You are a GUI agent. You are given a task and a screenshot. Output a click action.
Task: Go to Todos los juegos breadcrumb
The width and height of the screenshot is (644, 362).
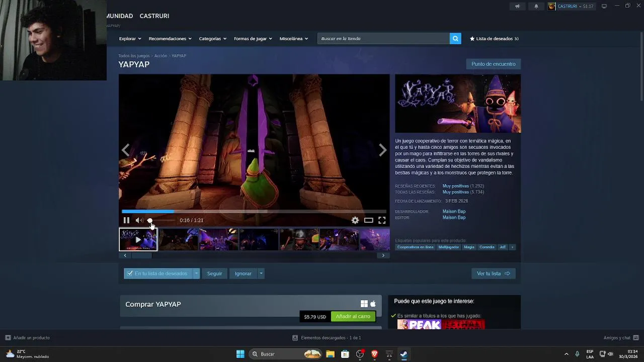134,56
